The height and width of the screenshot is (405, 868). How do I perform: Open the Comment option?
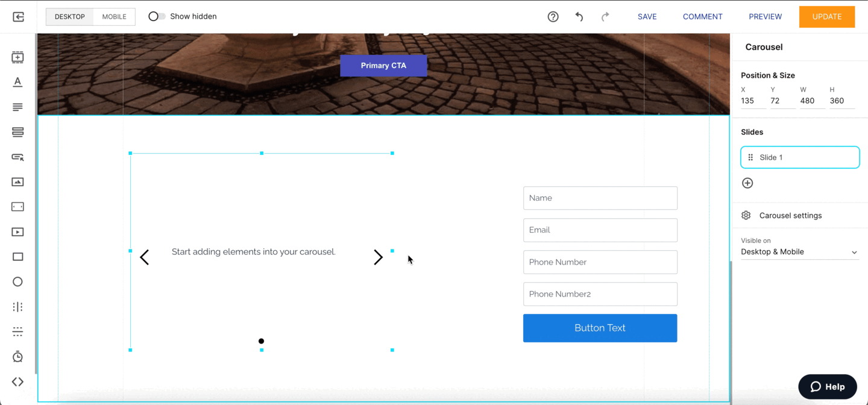[702, 17]
